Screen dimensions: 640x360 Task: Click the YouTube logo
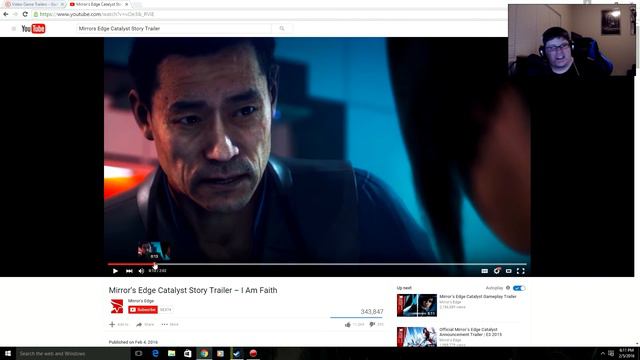click(x=33, y=29)
